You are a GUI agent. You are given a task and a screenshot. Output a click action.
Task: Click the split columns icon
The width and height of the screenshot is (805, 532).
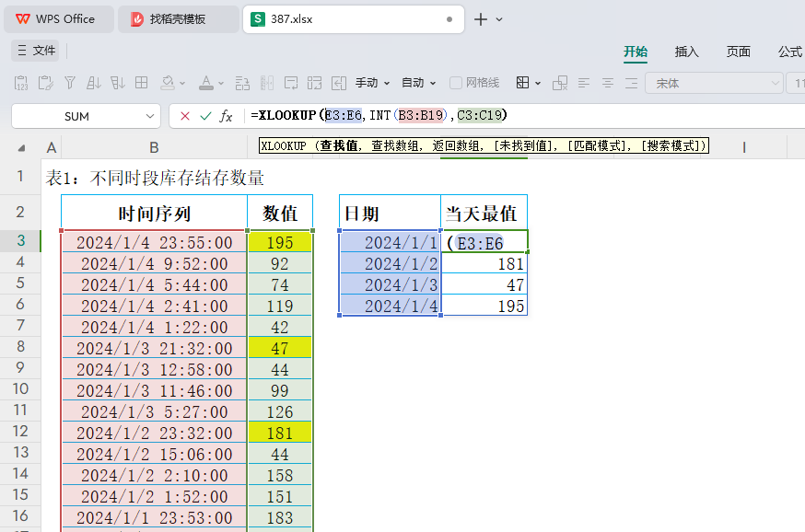coord(267,83)
